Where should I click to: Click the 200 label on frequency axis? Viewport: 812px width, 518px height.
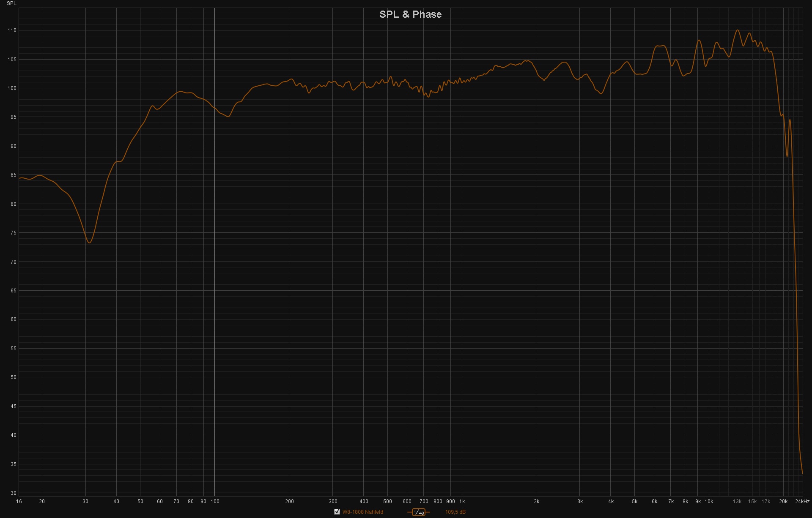(x=289, y=502)
